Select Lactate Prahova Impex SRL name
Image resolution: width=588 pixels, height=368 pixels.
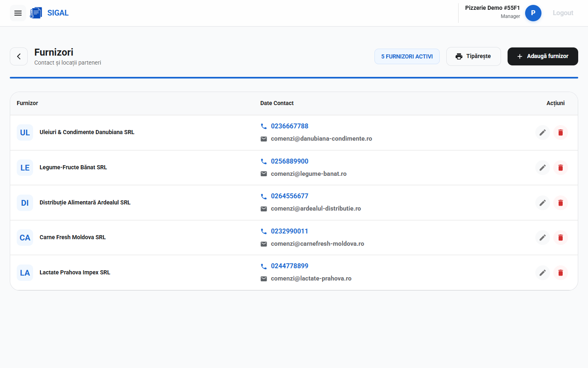75,272
